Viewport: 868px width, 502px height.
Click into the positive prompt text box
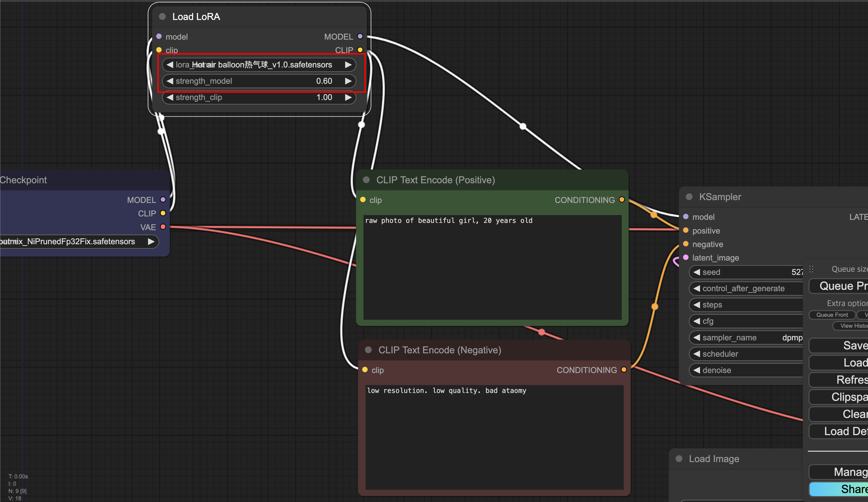tap(492, 269)
